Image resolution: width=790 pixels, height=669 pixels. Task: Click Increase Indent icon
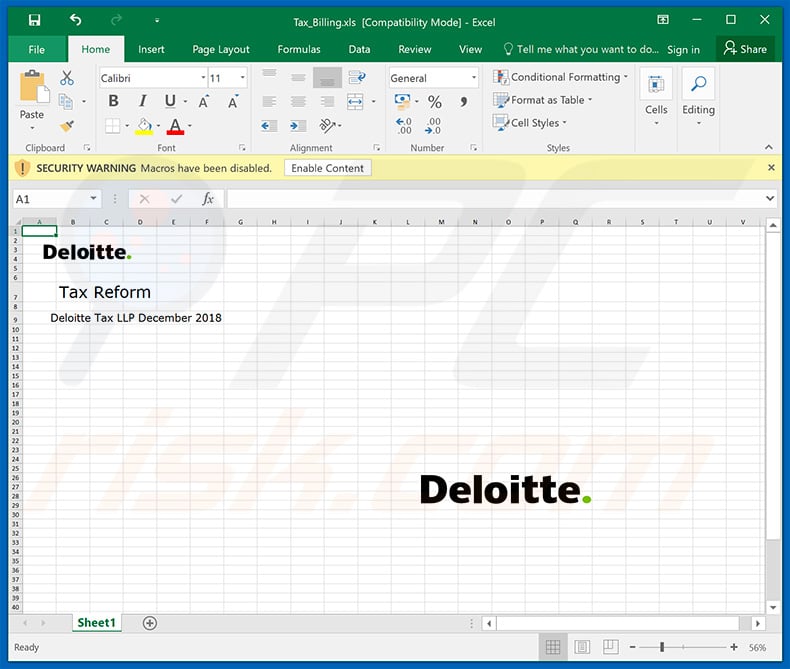pyautogui.click(x=298, y=125)
